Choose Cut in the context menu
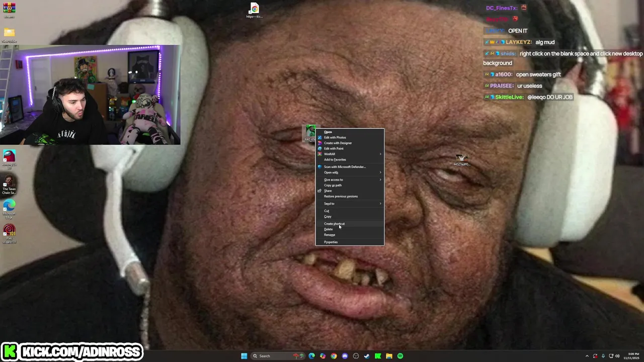 pyautogui.click(x=350, y=211)
